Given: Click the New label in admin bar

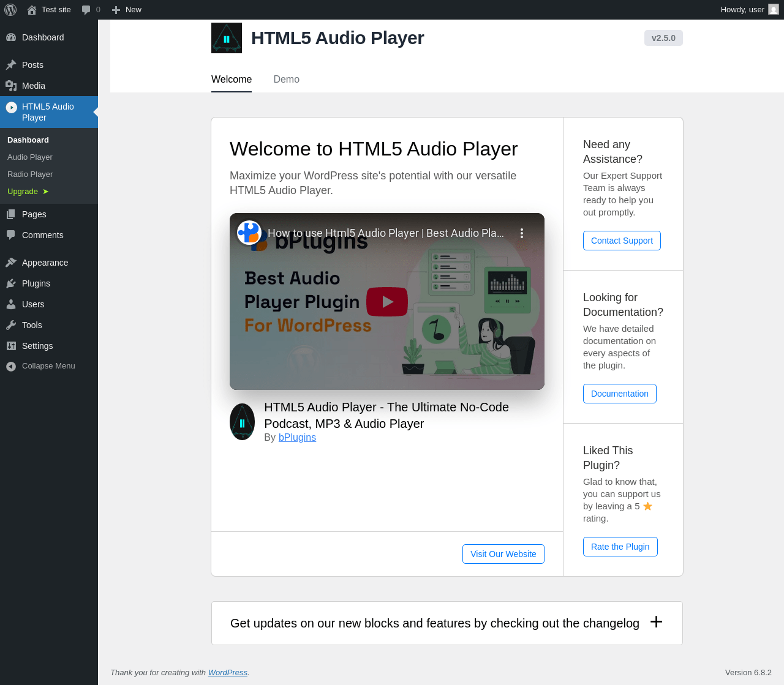Looking at the screenshot, I should pos(134,10).
